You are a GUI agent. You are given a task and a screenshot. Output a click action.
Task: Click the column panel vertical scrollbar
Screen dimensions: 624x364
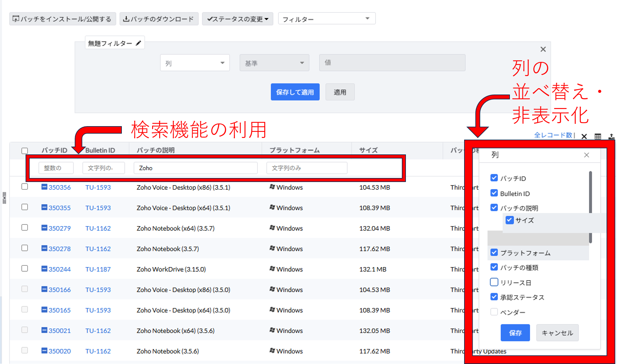click(590, 207)
